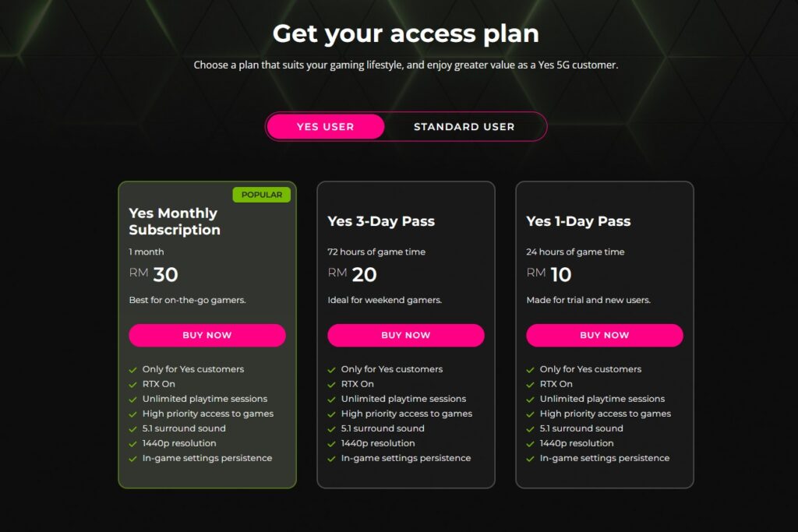Select the YES USER tab

click(325, 126)
